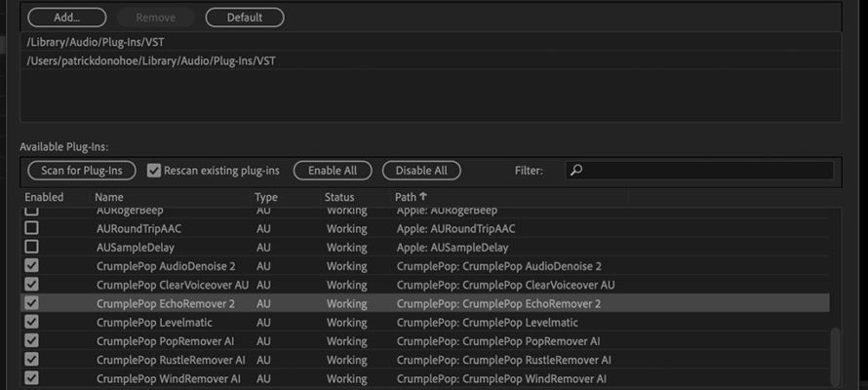
Task: Click the Enable All button
Action: [x=333, y=171]
